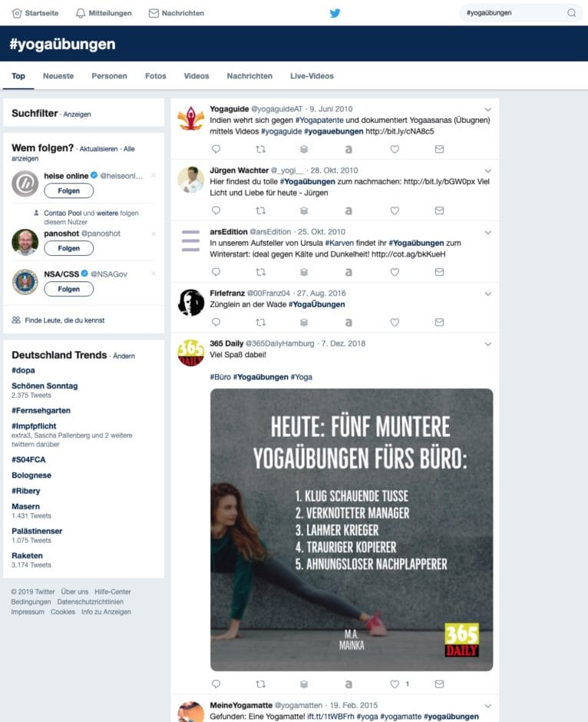The image size is (588, 722).
Task: Like the Firlefranz tweet
Action: point(395,323)
